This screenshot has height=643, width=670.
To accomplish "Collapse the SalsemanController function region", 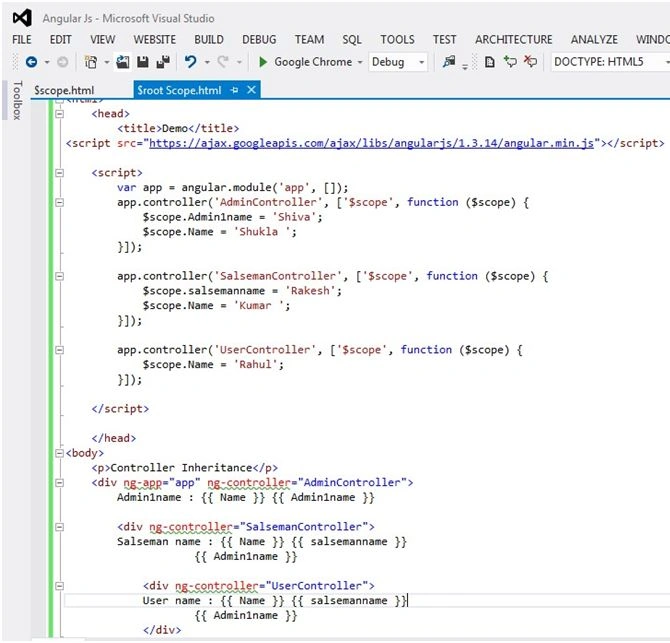I will coord(59,276).
